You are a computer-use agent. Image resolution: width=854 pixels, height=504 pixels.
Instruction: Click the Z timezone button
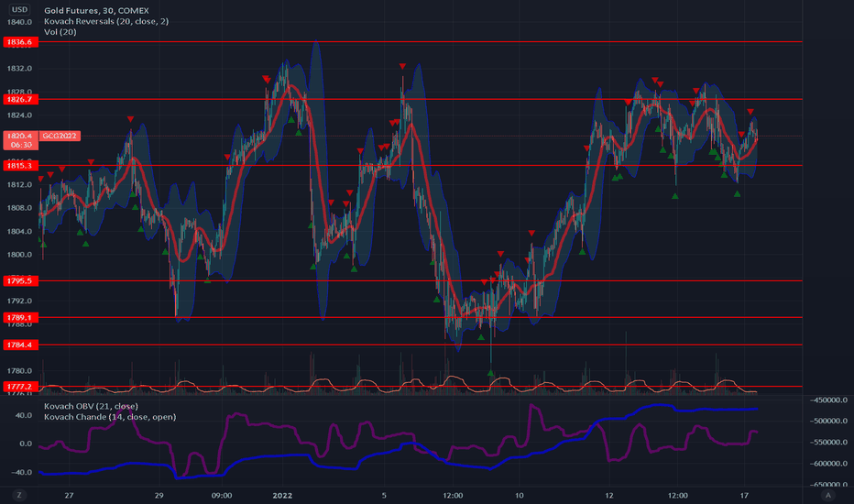point(19,495)
